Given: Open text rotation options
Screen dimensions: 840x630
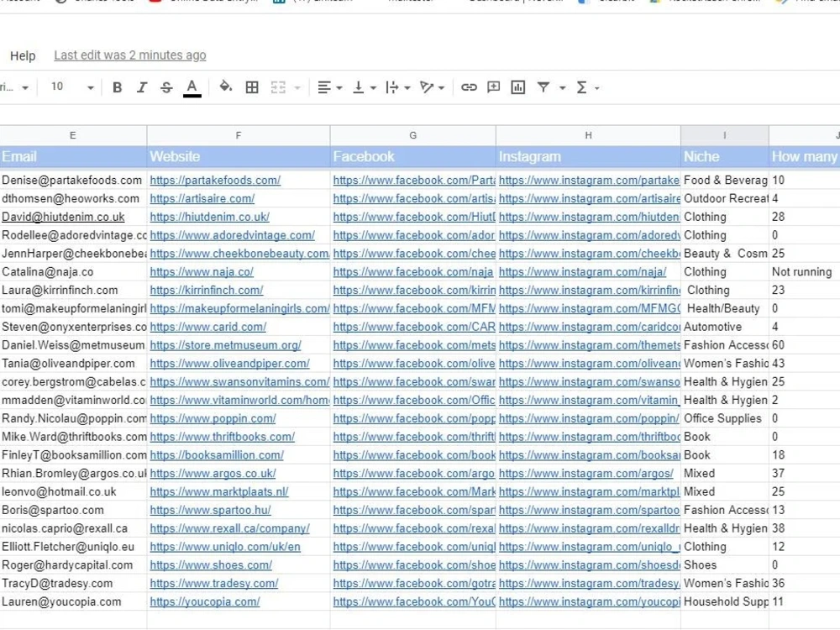Looking at the screenshot, I should (x=427, y=87).
